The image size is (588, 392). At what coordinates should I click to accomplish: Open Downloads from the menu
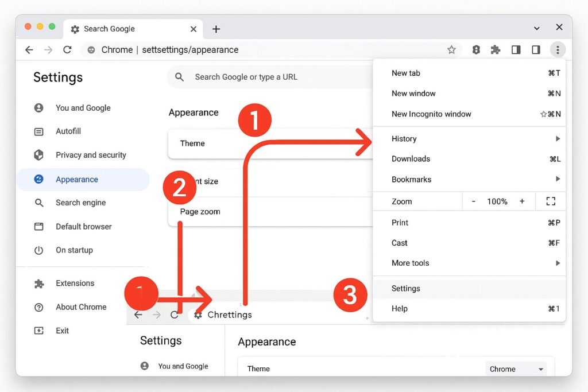(x=469, y=159)
